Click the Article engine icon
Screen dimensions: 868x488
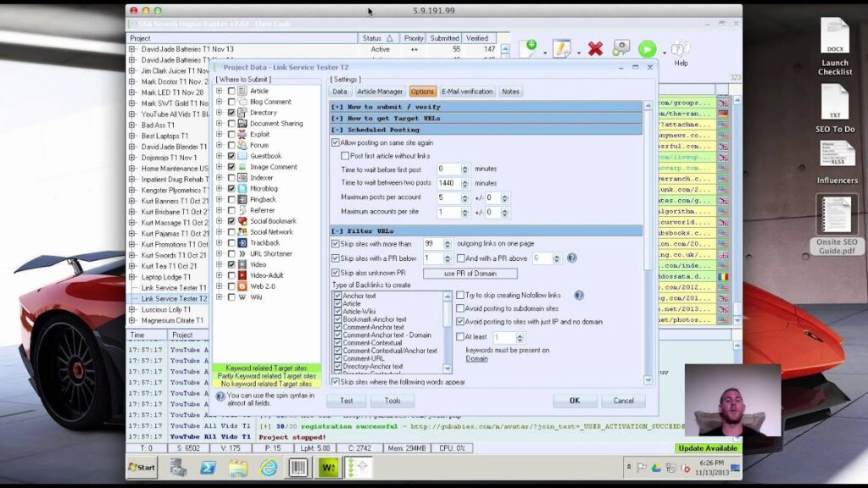point(242,91)
